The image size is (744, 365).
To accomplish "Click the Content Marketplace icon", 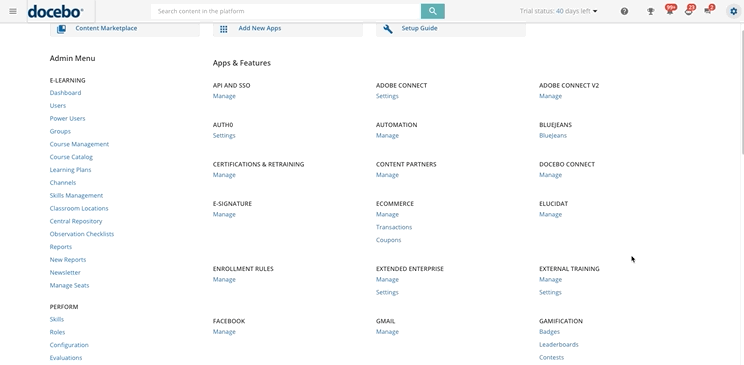I will point(61,29).
